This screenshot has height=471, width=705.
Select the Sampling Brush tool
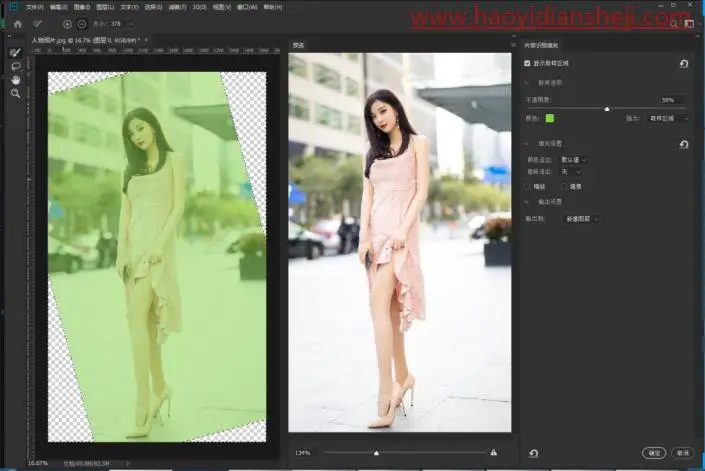coord(15,53)
